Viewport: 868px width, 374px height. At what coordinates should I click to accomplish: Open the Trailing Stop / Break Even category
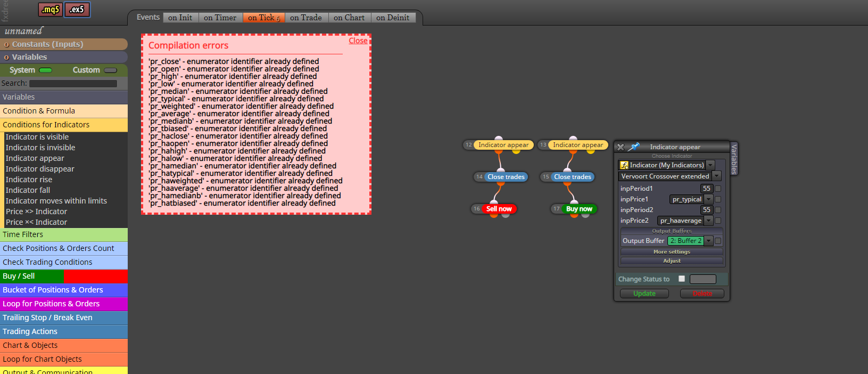(x=64, y=318)
